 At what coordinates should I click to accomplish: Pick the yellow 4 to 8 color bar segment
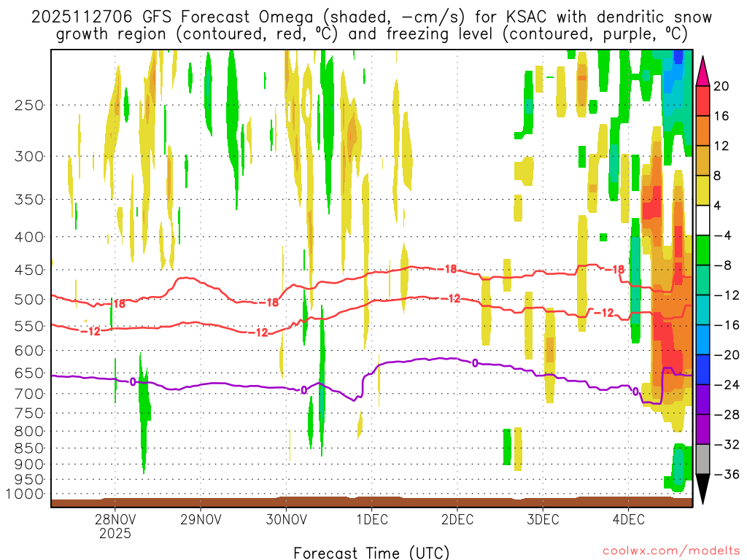point(703,190)
